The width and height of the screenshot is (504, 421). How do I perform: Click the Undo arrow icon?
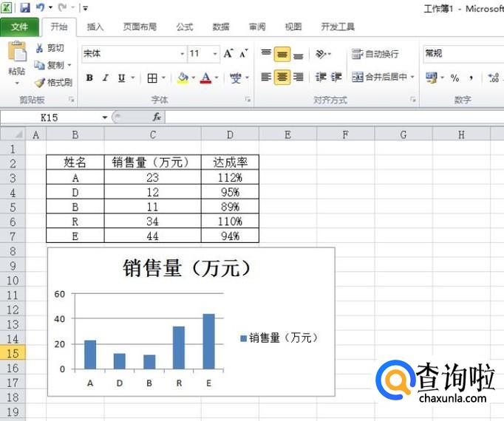coord(40,7)
